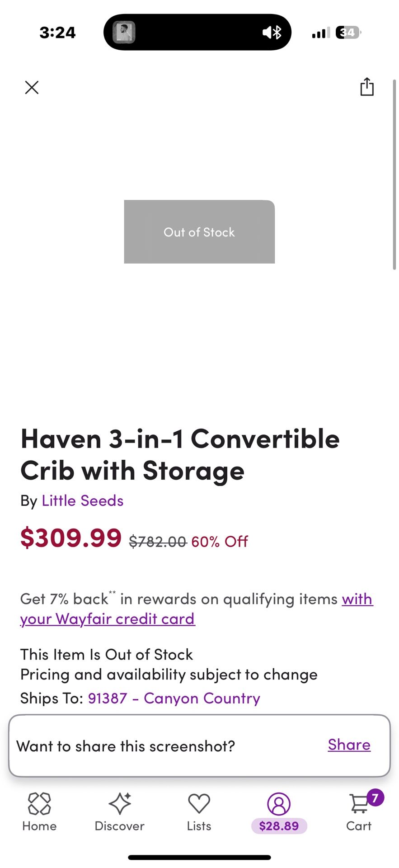Close the product page with X icon
The width and height of the screenshot is (399, 868).
click(32, 87)
